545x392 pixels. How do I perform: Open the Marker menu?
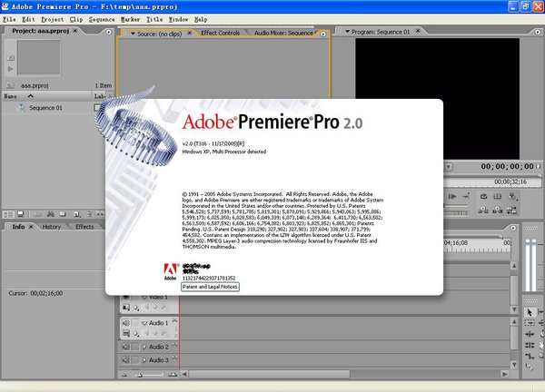click(130, 19)
